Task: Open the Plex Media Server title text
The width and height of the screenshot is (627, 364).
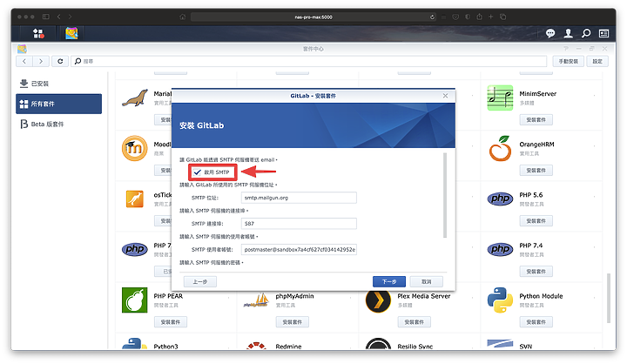Action: click(424, 296)
